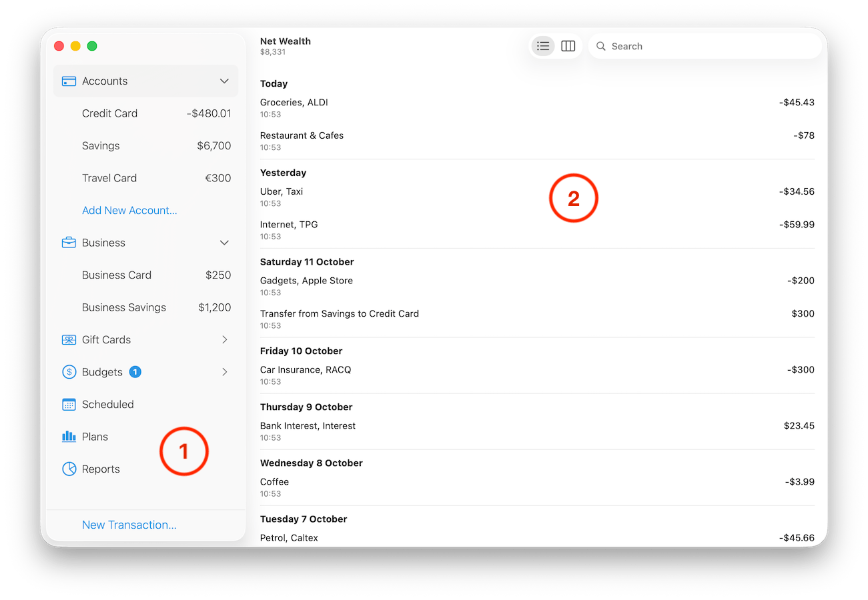Open the Petrol, Caltex transaction
Screen dimensions: 868x600
tap(537, 538)
